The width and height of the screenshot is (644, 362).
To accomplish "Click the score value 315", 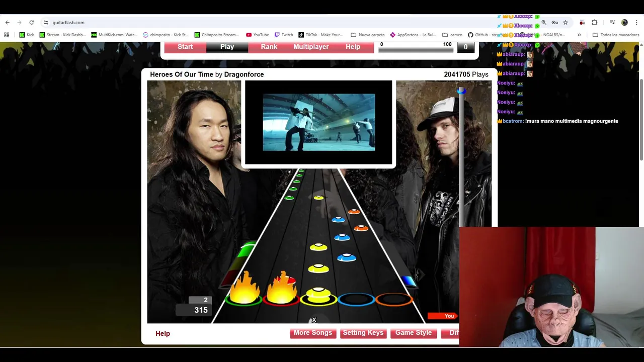I will pyautogui.click(x=201, y=310).
